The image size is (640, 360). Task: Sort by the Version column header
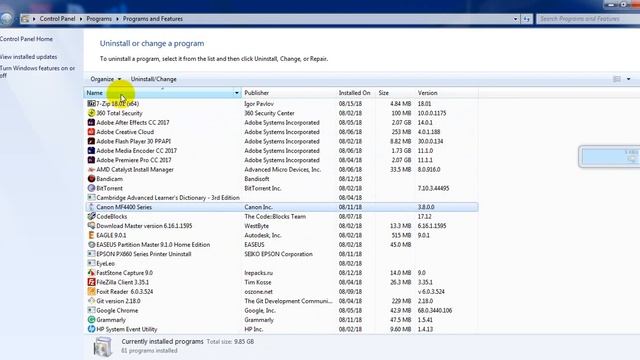click(x=447, y=93)
